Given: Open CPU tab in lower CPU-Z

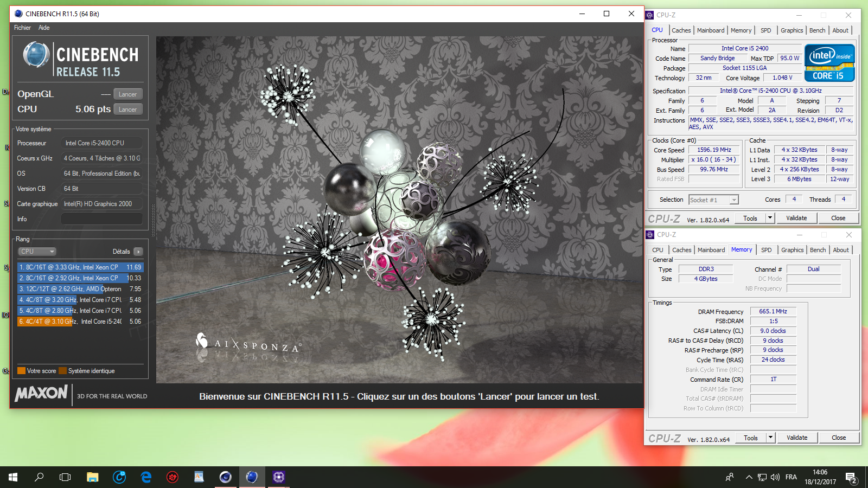Looking at the screenshot, I should point(658,250).
